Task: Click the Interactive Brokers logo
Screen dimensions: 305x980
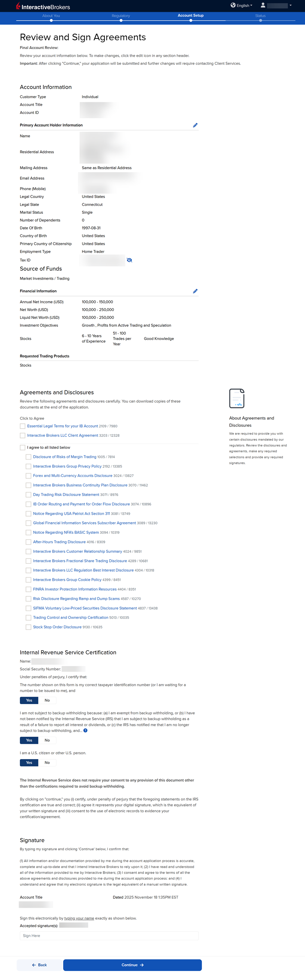Action: 43,6
